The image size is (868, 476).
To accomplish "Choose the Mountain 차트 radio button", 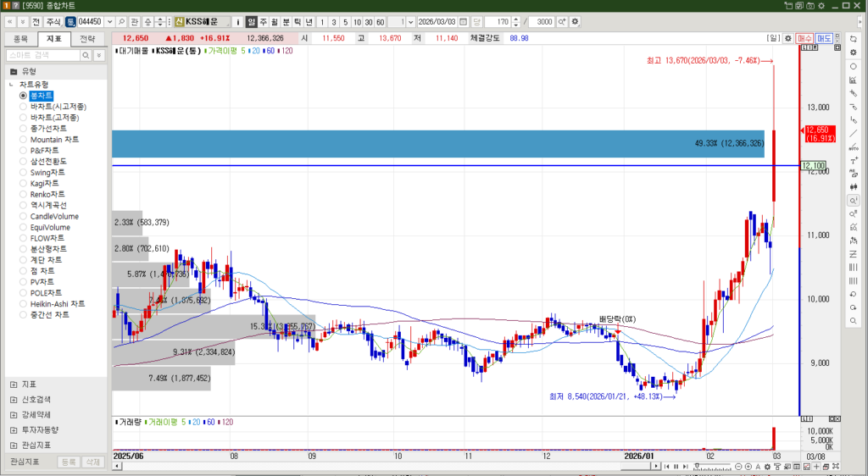I will pos(24,139).
